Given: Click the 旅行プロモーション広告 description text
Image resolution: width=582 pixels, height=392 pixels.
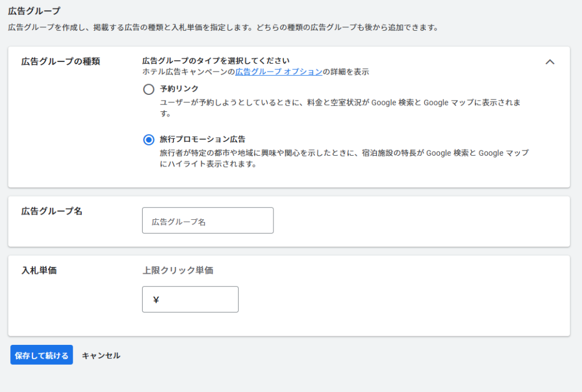Looking at the screenshot, I should tap(344, 159).
